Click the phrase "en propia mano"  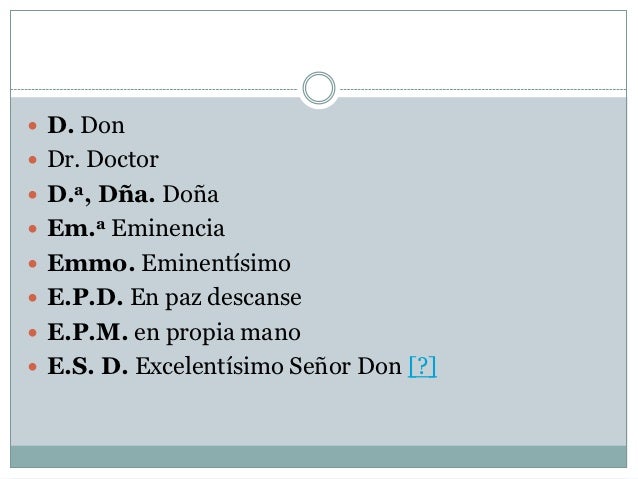click(217, 333)
